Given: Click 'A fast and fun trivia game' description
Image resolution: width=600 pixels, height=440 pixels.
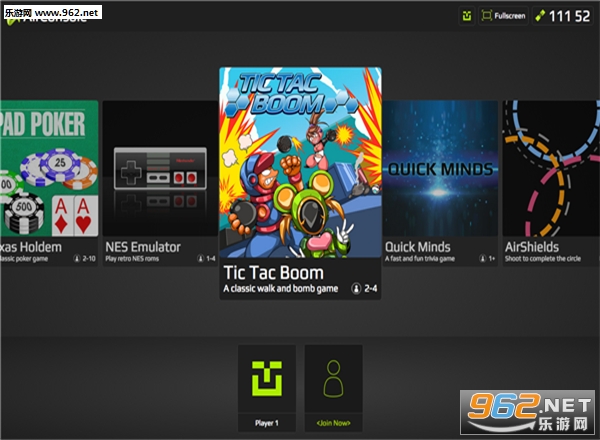Looking at the screenshot, I should tap(420, 259).
